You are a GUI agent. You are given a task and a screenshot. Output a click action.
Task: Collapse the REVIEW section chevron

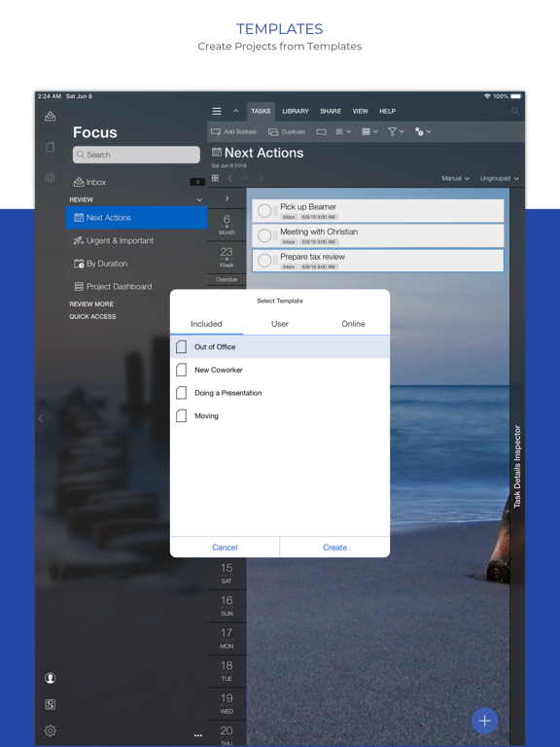(x=199, y=200)
